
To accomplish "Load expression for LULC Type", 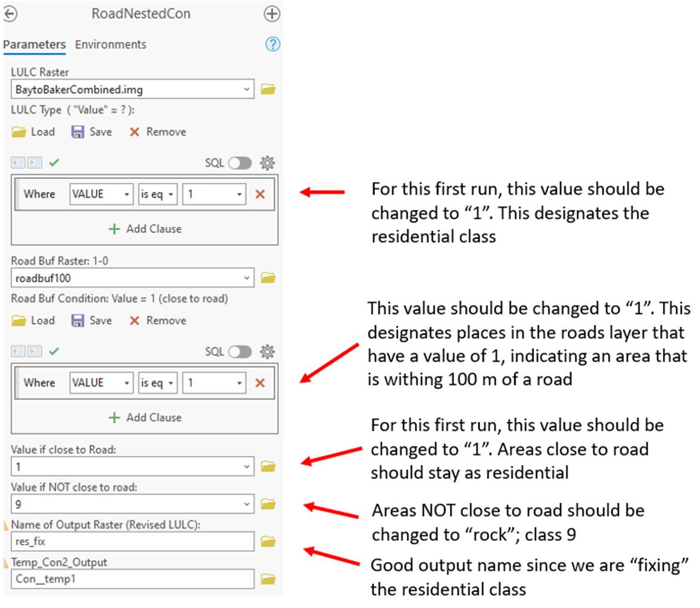I will point(33,132).
